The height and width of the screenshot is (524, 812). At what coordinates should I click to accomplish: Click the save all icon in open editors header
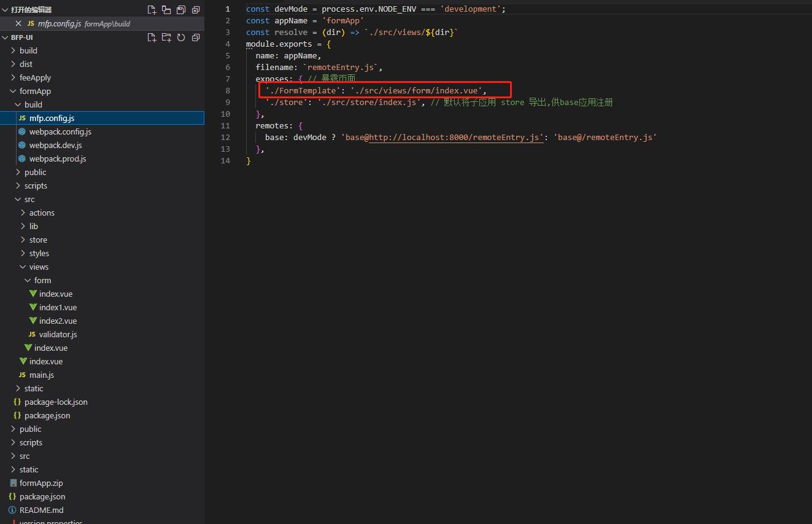pyautogui.click(x=181, y=10)
